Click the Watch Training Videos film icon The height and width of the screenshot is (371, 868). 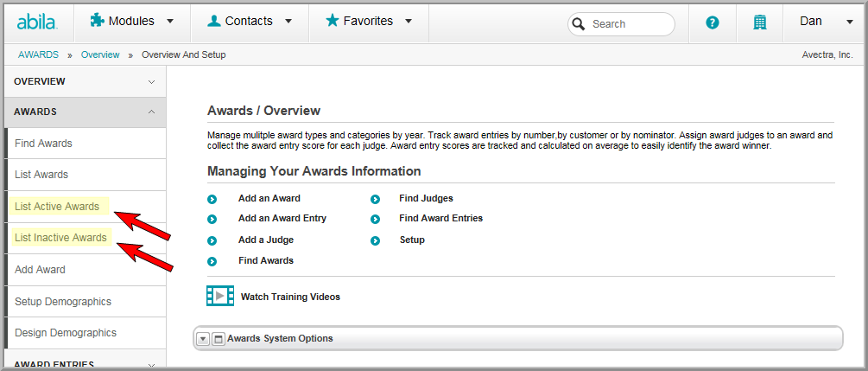pyautogui.click(x=220, y=296)
